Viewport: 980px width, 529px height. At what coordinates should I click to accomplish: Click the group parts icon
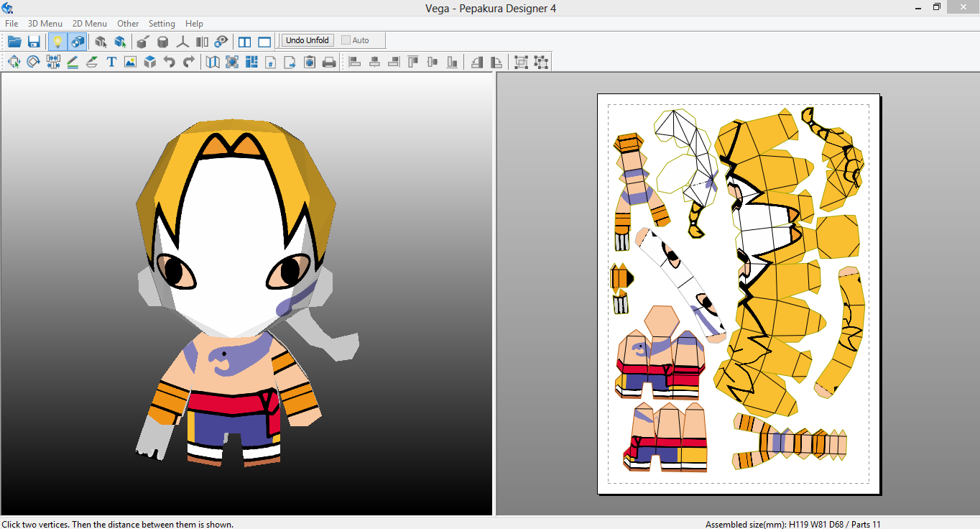point(522,62)
